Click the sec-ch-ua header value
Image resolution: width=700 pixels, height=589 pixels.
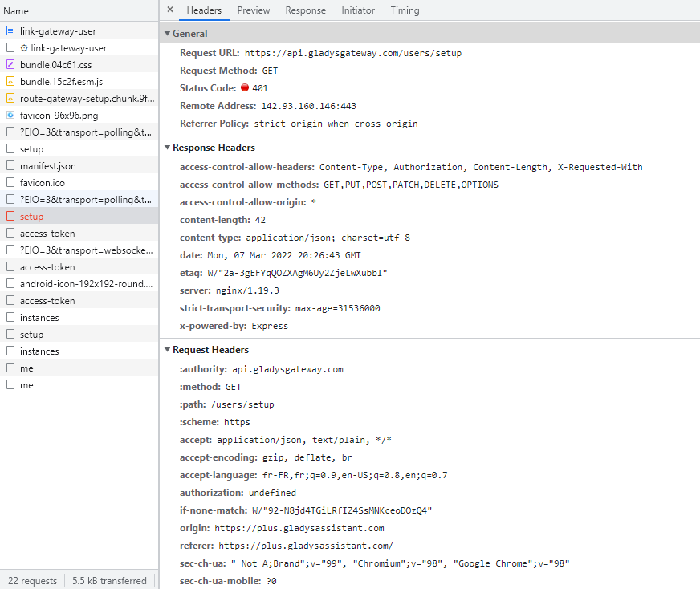[401, 563]
